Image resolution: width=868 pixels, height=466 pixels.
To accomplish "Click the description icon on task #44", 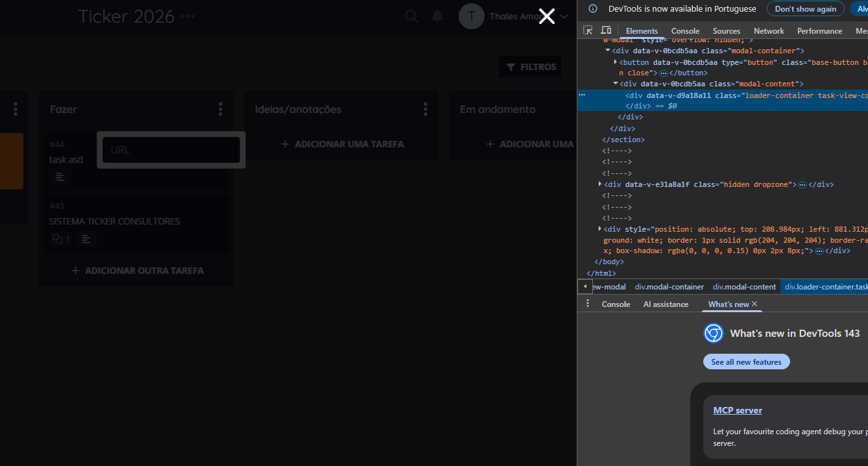I will pyautogui.click(x=60, y=177).
